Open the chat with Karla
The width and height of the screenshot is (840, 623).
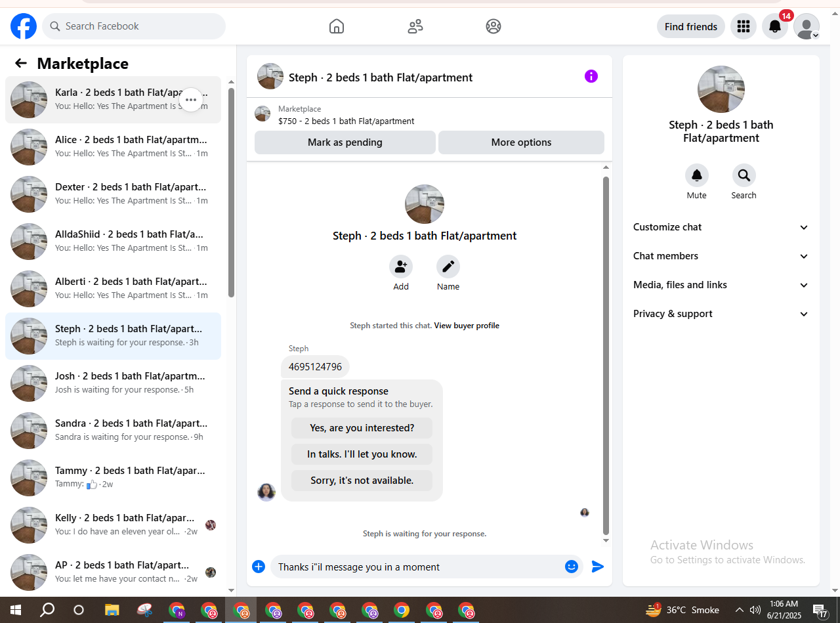113,100
